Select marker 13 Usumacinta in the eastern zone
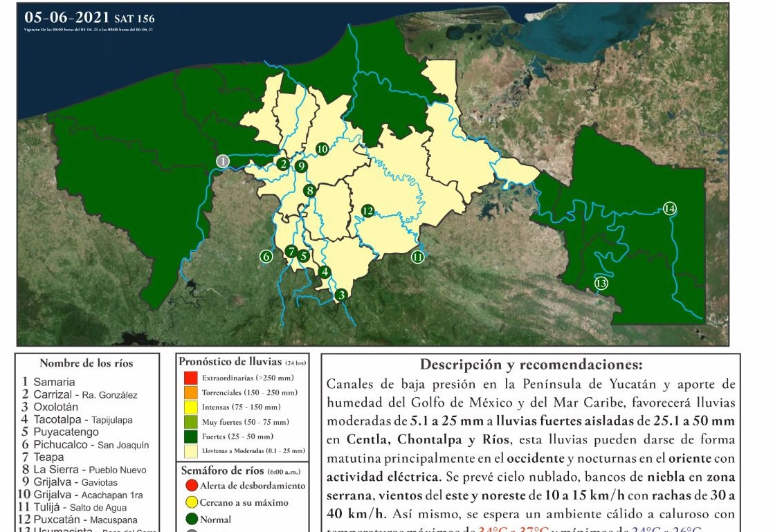 pos(601,282)
